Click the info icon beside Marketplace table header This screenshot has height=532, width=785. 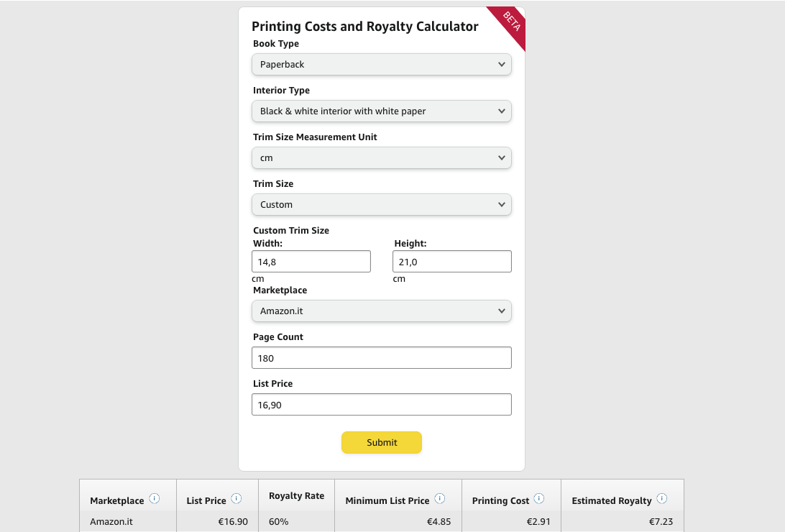click(x=155, y=497)
